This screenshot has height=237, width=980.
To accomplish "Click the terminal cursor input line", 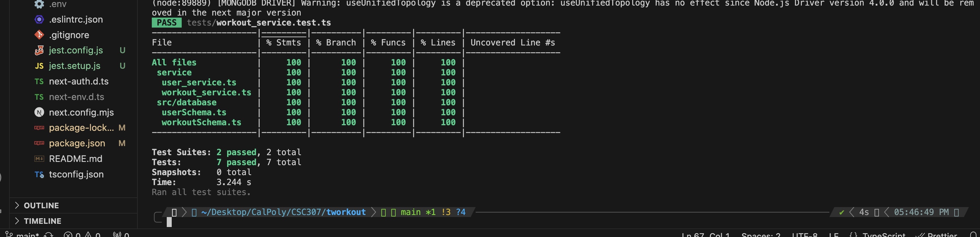I will (x=169, y=222).
